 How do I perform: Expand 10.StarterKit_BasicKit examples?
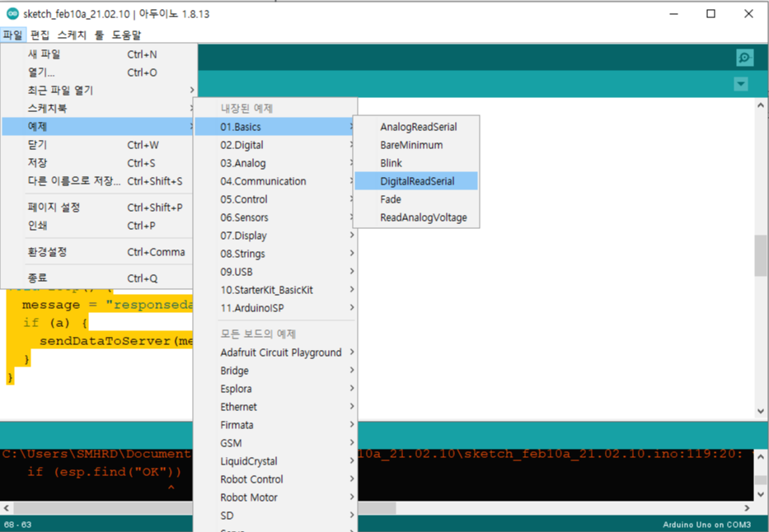tap(274, 290)
